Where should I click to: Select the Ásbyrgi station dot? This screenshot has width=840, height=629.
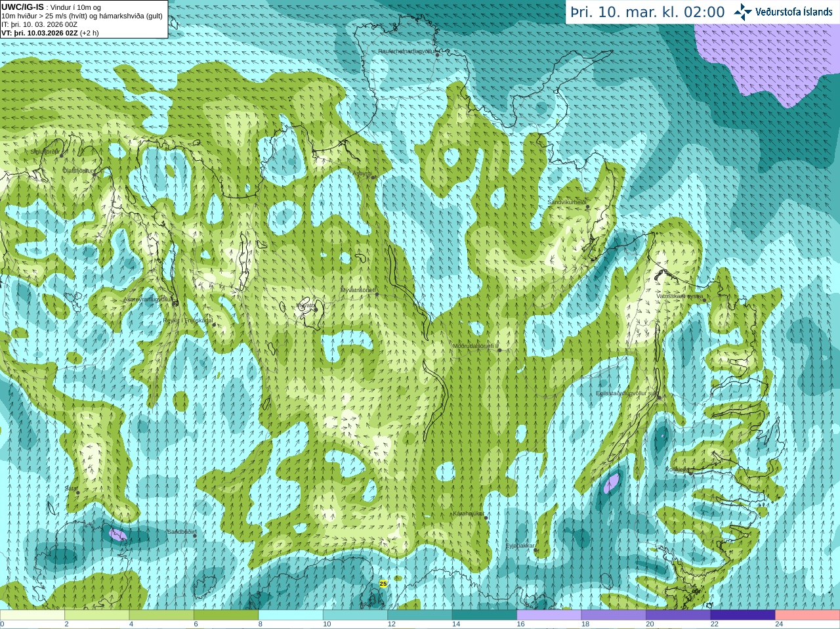[373, 177]
